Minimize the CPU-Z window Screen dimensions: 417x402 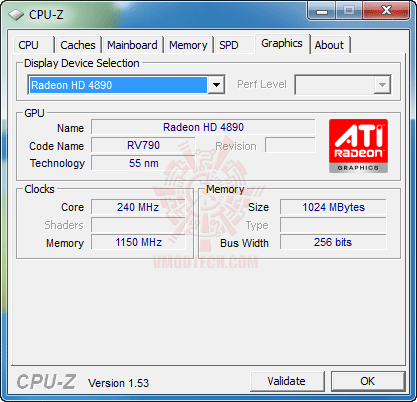point(321,11)
